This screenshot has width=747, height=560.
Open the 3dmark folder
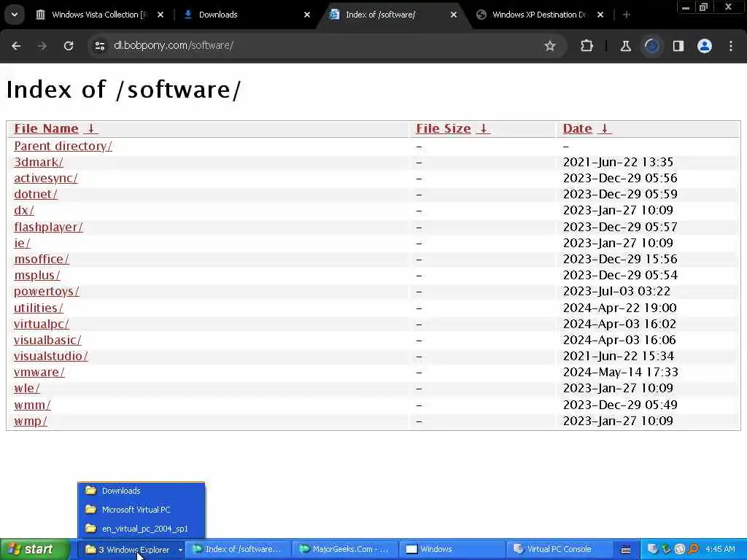coord(39,163)
